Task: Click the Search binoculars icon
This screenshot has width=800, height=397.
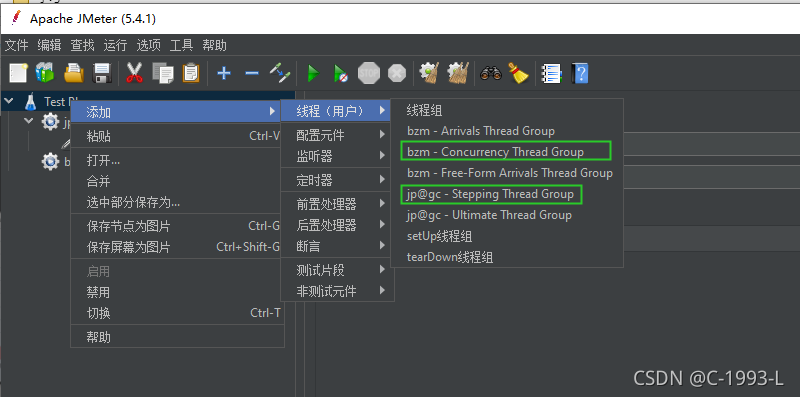Action: click(x=491, y=74)
